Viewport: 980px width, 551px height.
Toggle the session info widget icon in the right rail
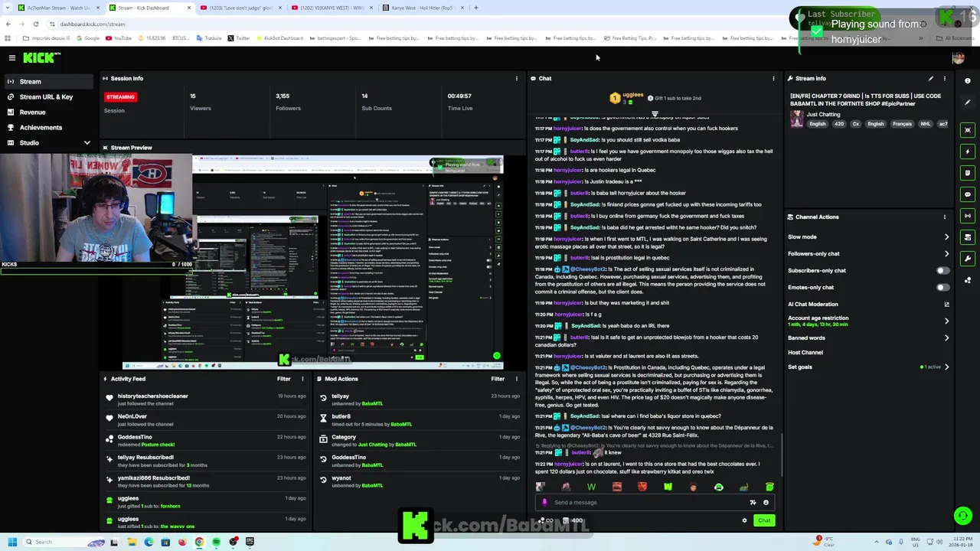tap(968, 237)
